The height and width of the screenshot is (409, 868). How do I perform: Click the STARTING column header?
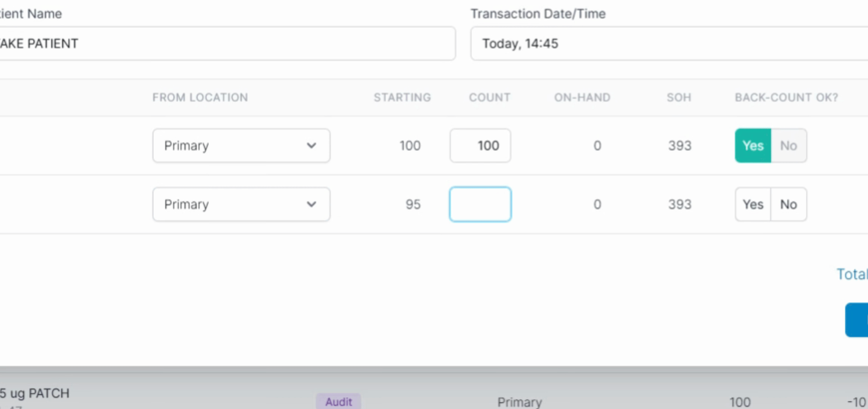402,97
